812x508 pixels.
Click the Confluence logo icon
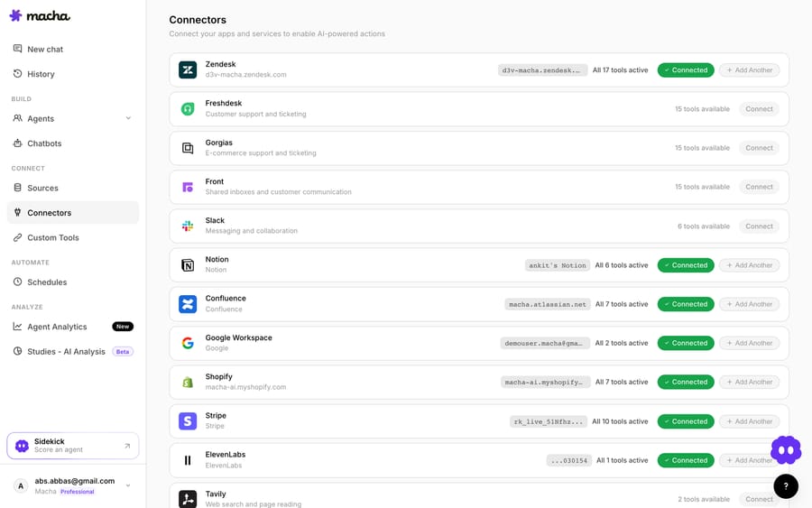(x=188, y=304)
